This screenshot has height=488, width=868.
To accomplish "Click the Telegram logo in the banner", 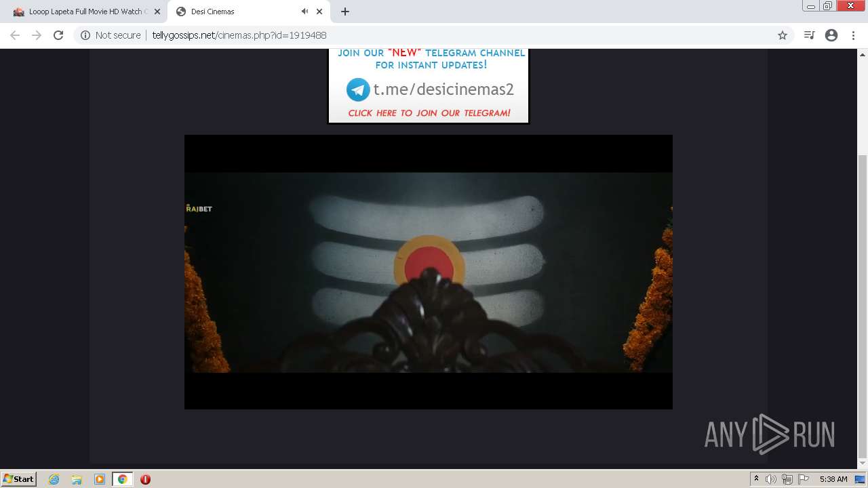I will point(358,89).
